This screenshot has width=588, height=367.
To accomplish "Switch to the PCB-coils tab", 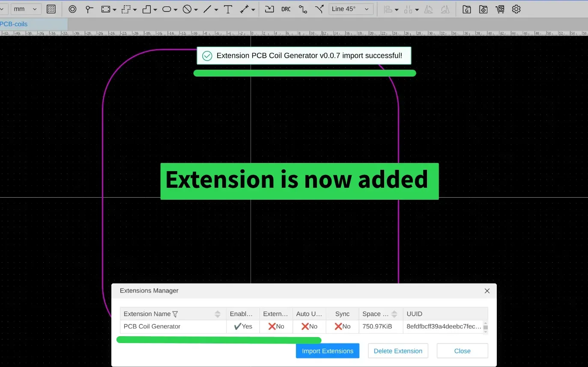I will point(33,24).
